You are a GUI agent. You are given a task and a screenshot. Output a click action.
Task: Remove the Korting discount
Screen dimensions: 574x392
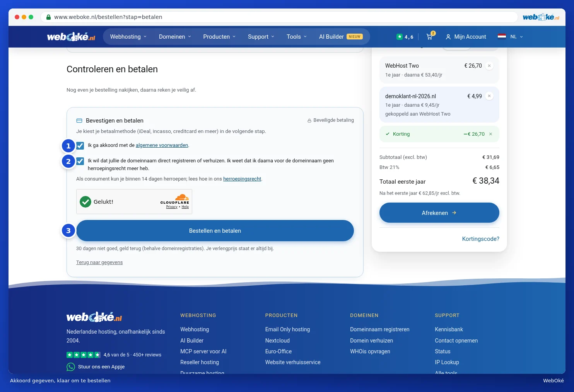click(x=491, y=134)
